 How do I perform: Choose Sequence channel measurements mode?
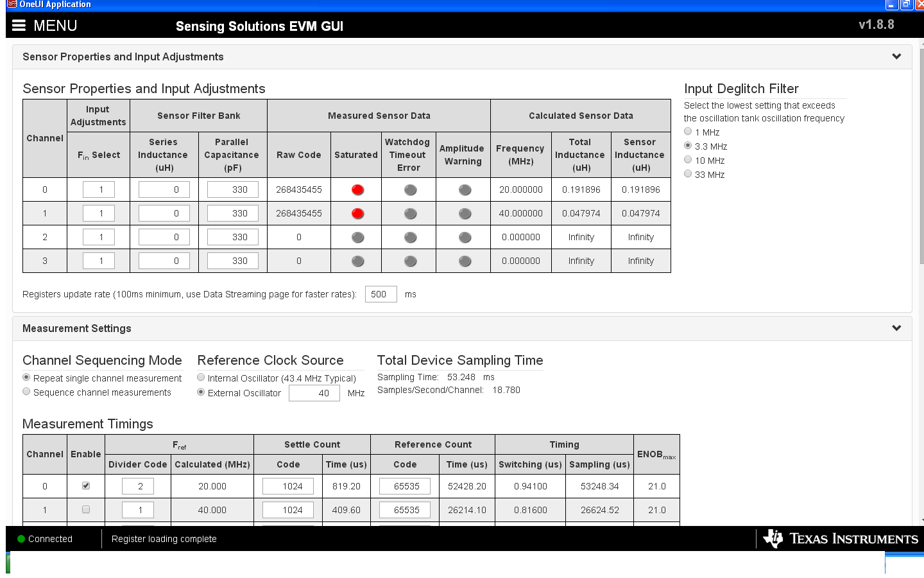[x=26, y=392]
